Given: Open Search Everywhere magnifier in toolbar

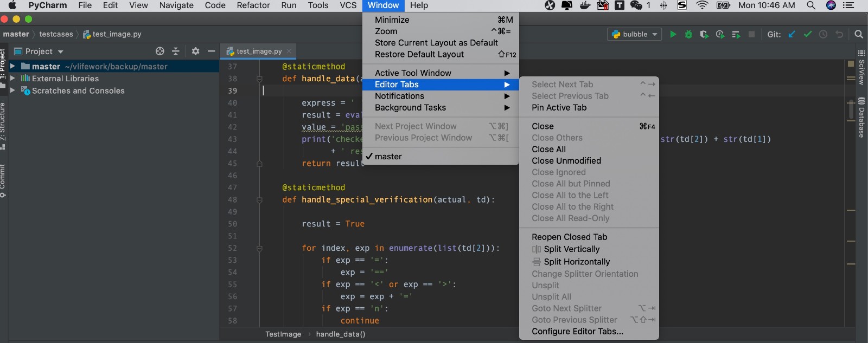Looking at the screenshot, I should pyautogui.click(x=859, y=34).
